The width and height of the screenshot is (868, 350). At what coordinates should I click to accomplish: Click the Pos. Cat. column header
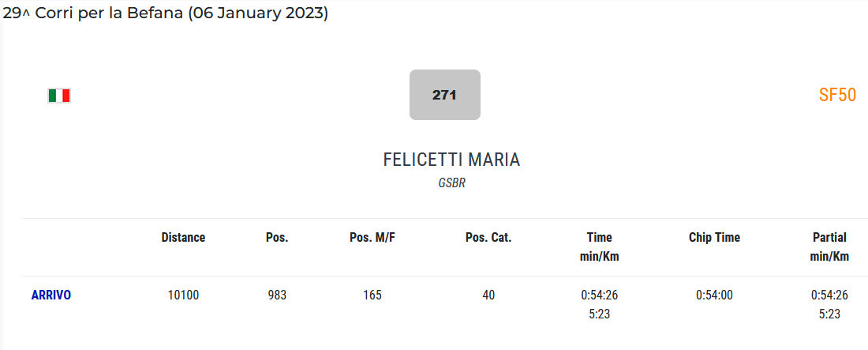pyautogui.click(x=488, y=237)
